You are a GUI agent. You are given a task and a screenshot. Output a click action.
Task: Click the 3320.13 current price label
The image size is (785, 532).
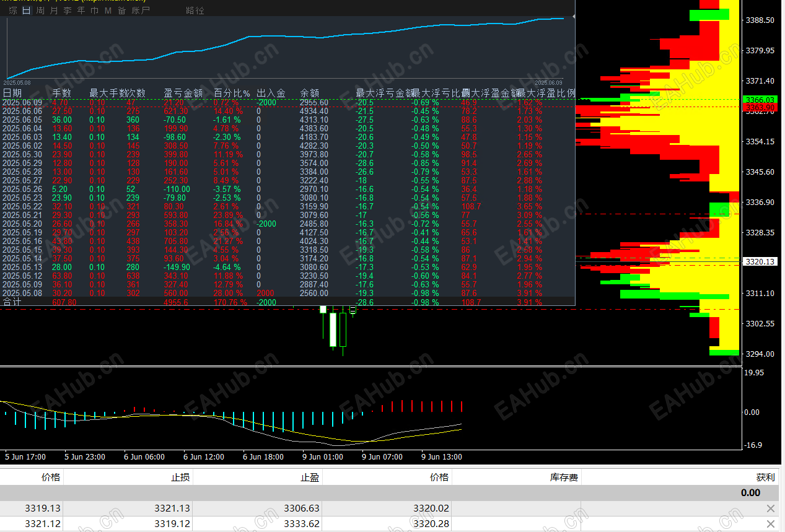(x=759, y=262)
